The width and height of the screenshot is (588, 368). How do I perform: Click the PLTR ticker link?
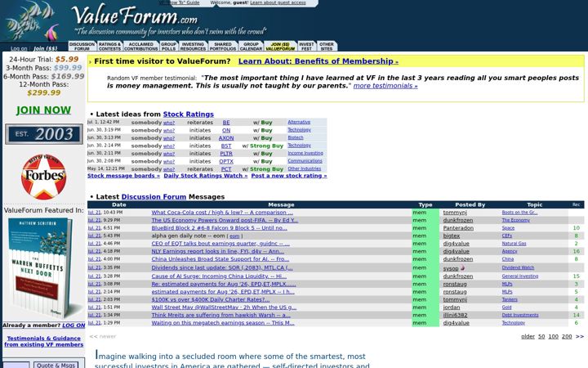[x=226, y=154]
